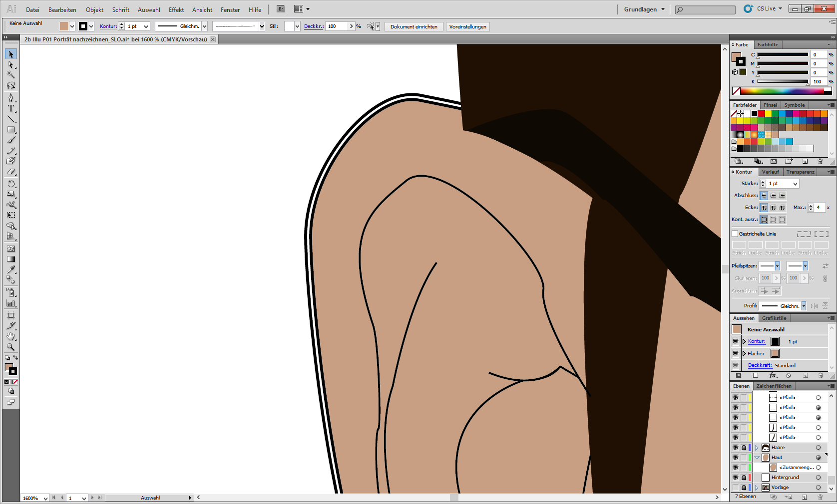Create a new layer in the Ebenen panel
This screenshot has width=837, height=504.
click(x=805, y=497)
